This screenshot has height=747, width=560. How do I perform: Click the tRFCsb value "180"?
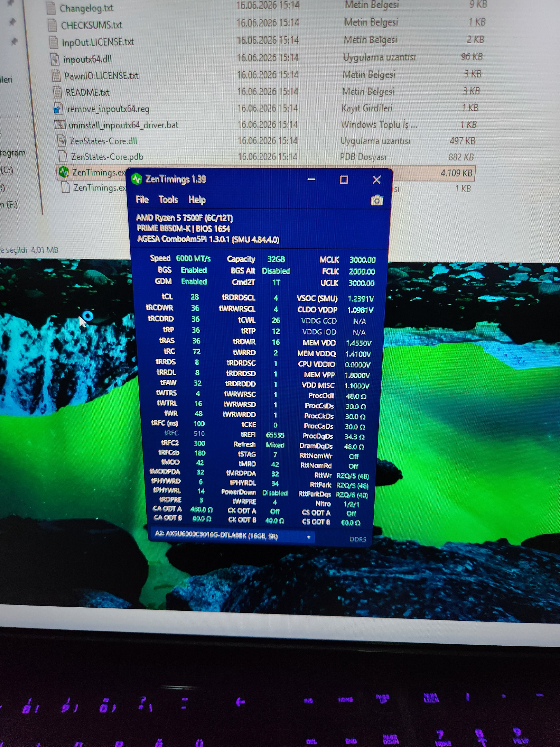click(200, 453)
